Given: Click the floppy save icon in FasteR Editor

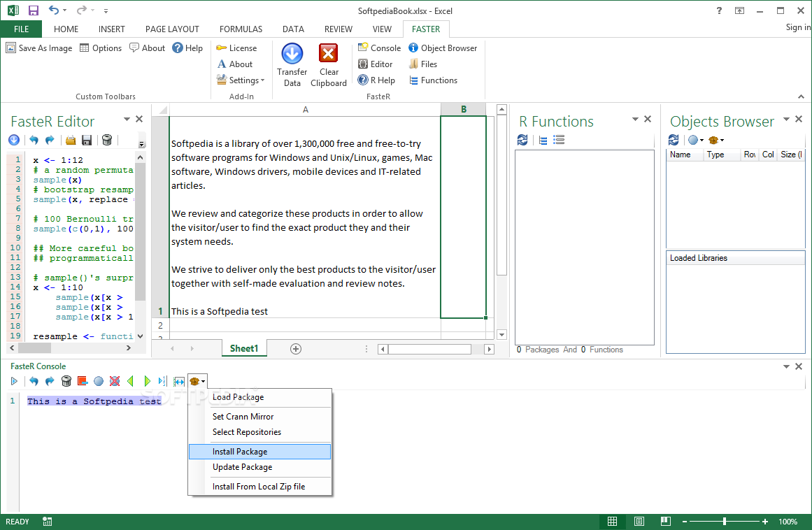Looking at the screenshot, I should pyautogui.click(x=87, y=140).
